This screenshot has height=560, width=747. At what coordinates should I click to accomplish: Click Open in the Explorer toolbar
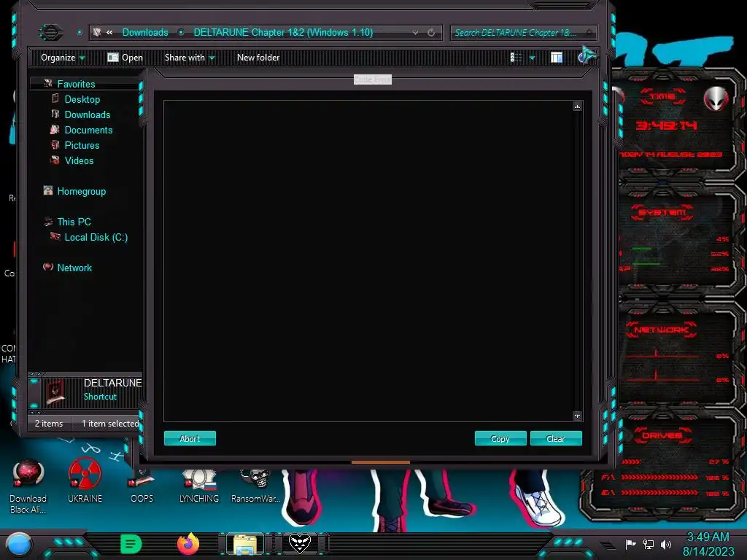125,58
